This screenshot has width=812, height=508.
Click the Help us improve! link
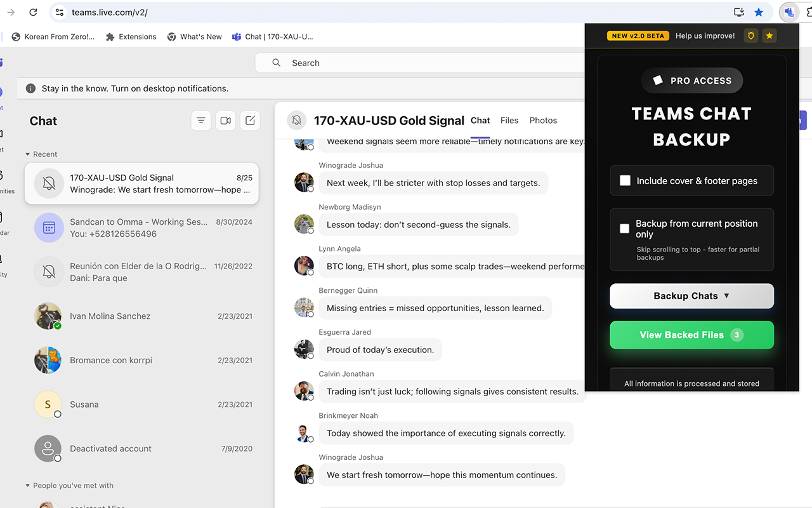(705, 36)
